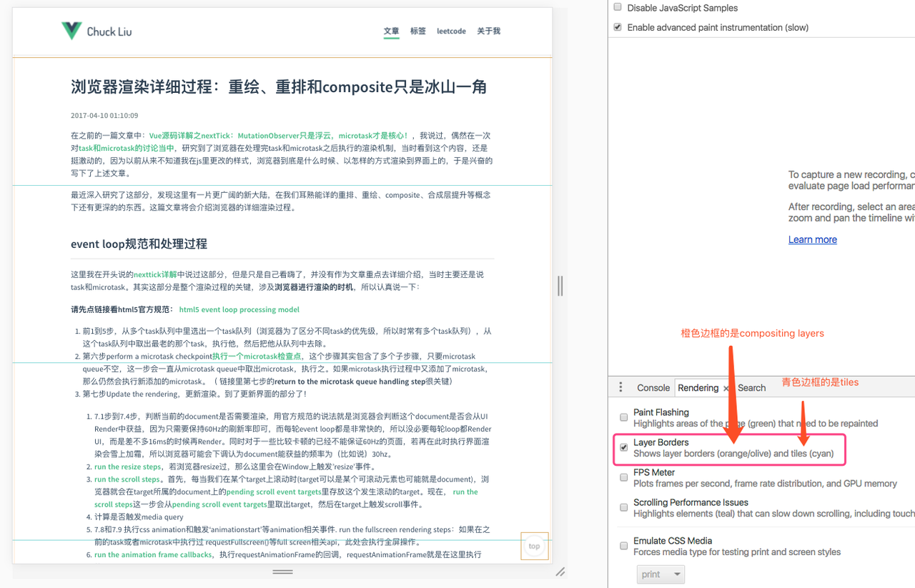Click the run the resize steps link

coord(128,467)
